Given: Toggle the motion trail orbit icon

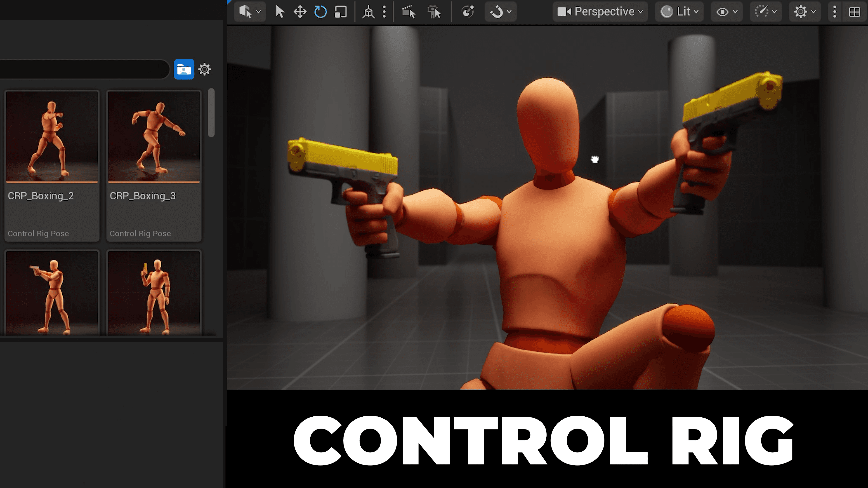Looking at the screenshot, I should point(468,12).
